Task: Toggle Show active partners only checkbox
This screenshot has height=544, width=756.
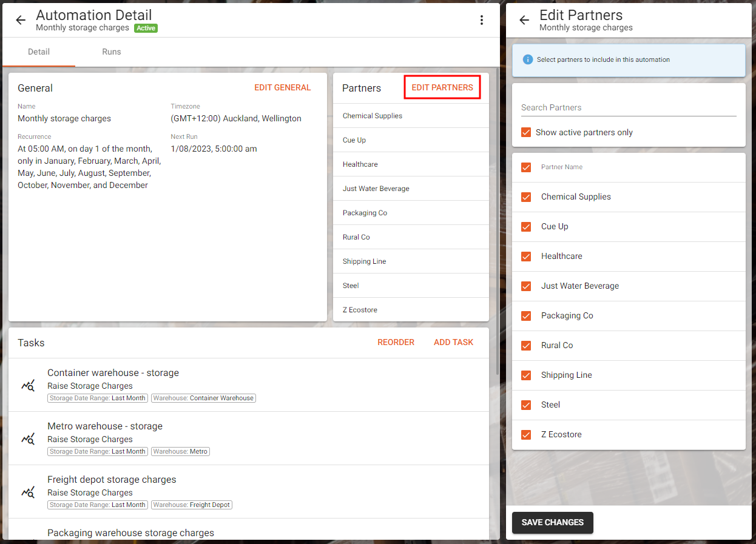Action: coord(526,132)
